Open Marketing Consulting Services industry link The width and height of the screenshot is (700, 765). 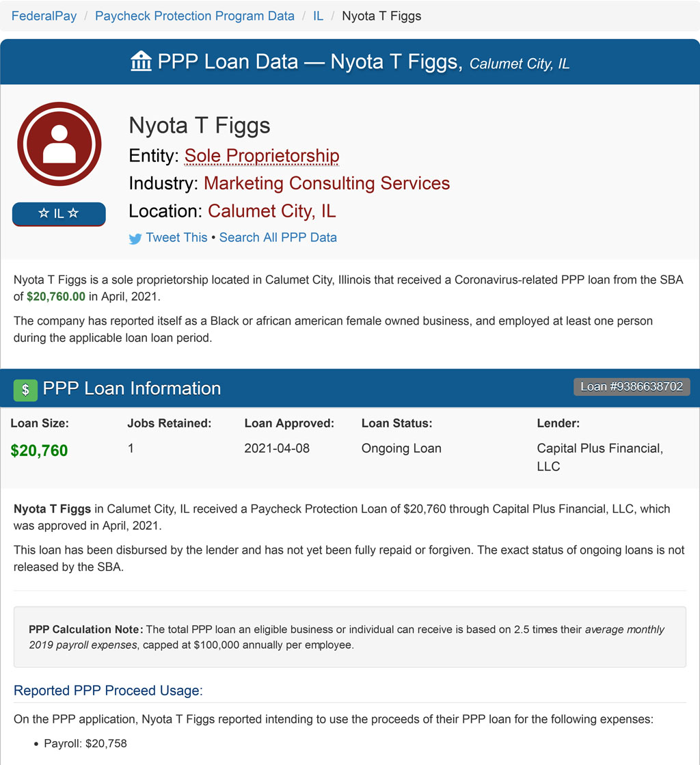(327, 183)
